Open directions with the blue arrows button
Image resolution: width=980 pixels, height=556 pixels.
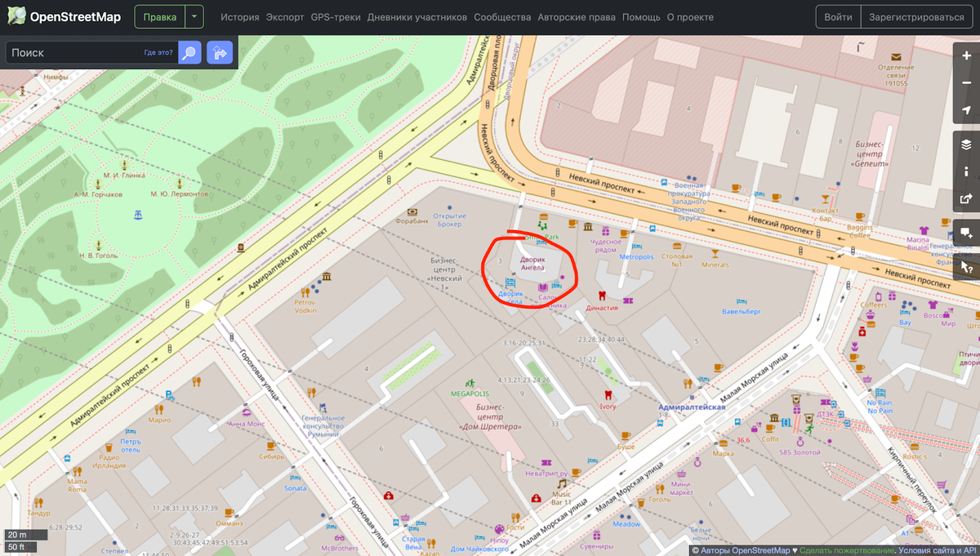(x=220, y=53)
